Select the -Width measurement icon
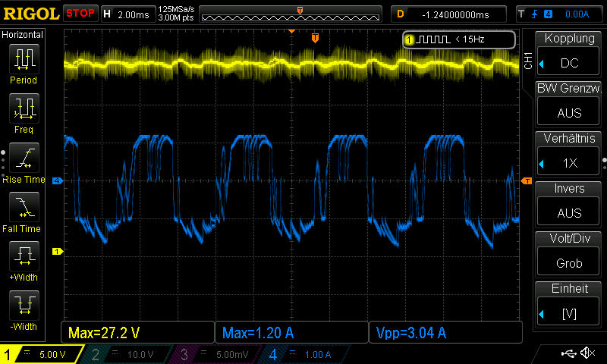Image resolution: width=607 pixels, height=364 pixels. pos(24,305)
